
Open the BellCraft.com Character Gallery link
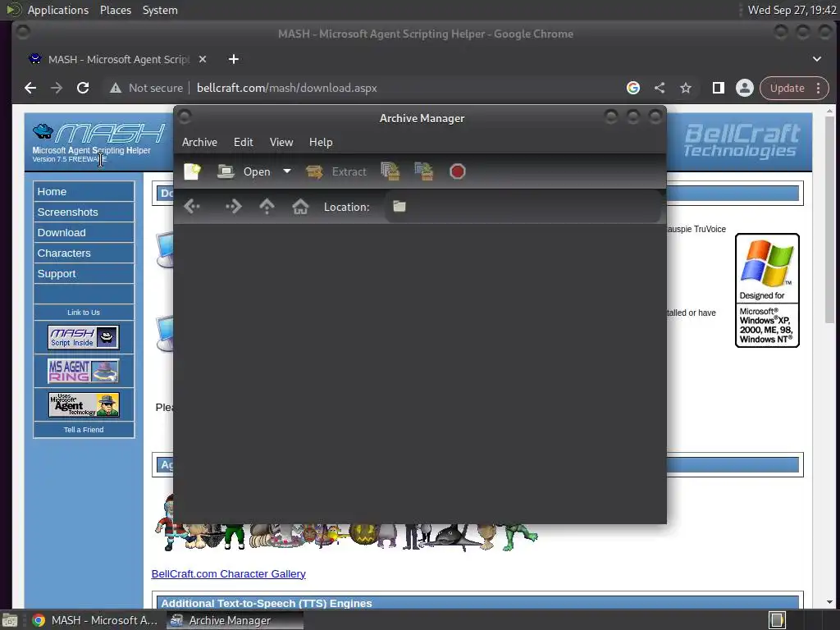coord(229,573)
